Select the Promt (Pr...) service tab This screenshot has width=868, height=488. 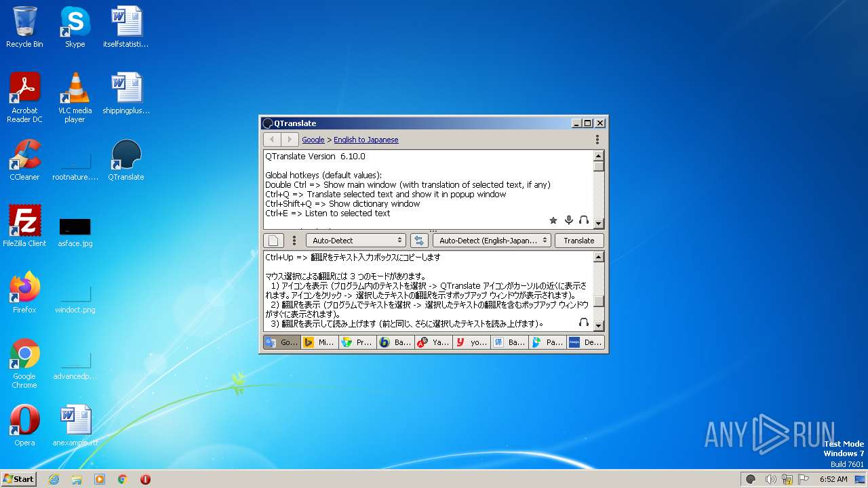pyautogui.click(x=357, y=342)
